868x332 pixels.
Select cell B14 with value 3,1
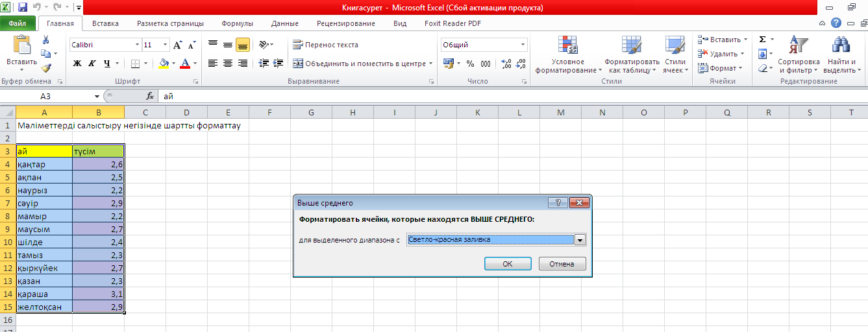point(99,294)
